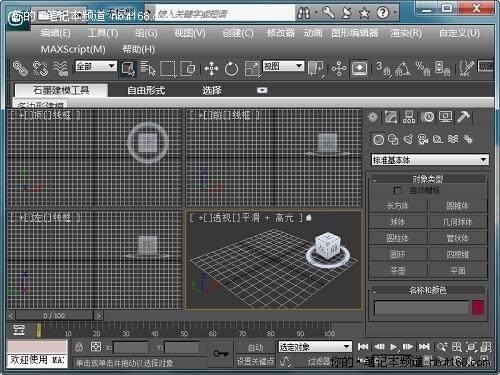Toggle the selection lock padlock icon

[79, 347]
